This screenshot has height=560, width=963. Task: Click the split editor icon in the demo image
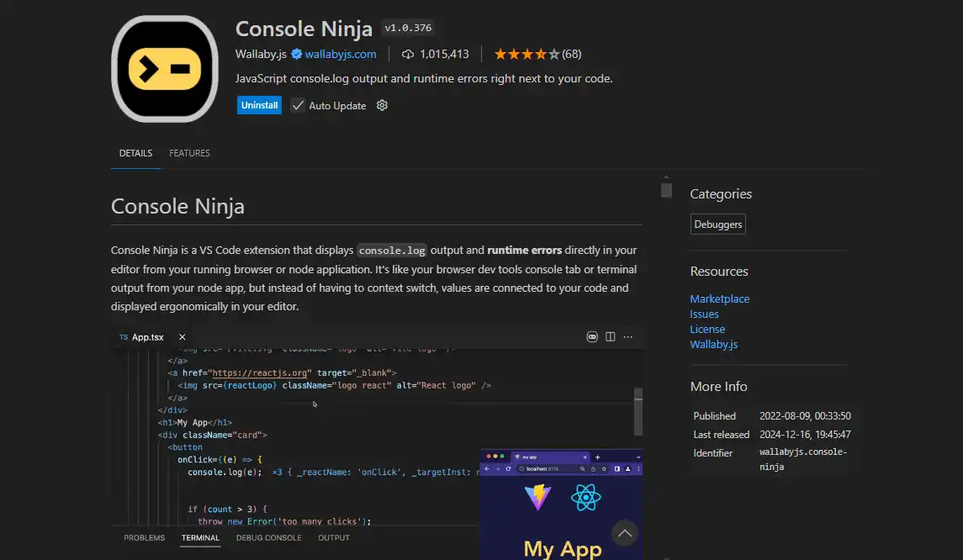pyautogui.click(x=610, y=337)
